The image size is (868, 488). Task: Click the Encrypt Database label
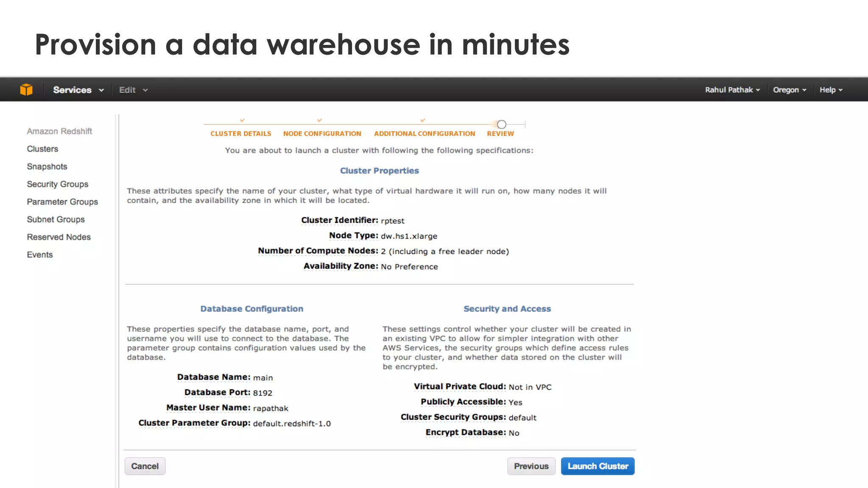[466, 432]
